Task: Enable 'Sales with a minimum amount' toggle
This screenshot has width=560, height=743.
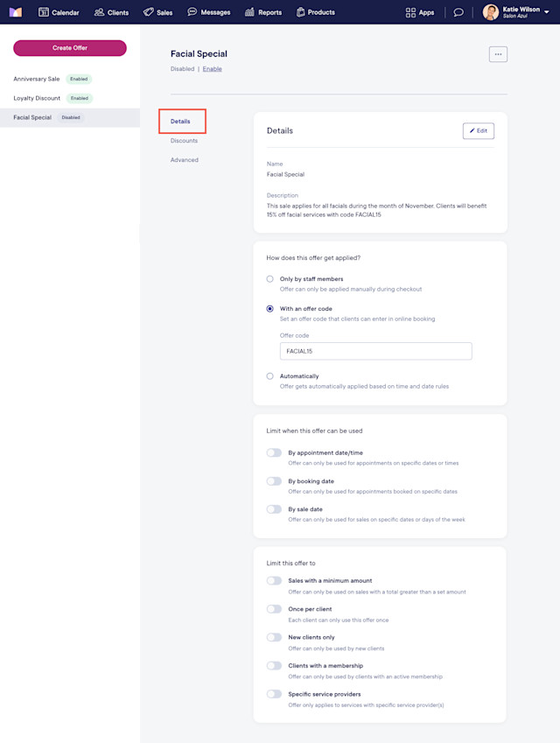Action: click(x=274, y=581)
